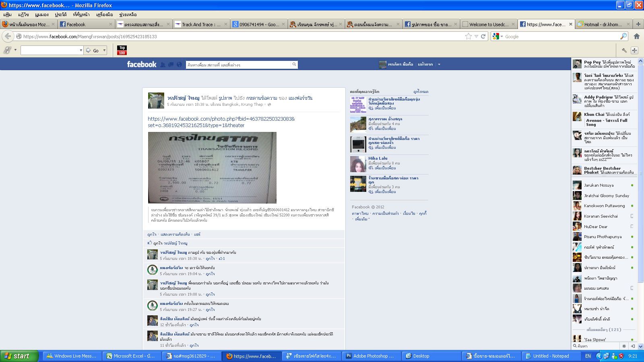The width and height of the screenshot is (644, 362).
Task: Open address bar history dropdown arrow
Action: click(476, 36)
